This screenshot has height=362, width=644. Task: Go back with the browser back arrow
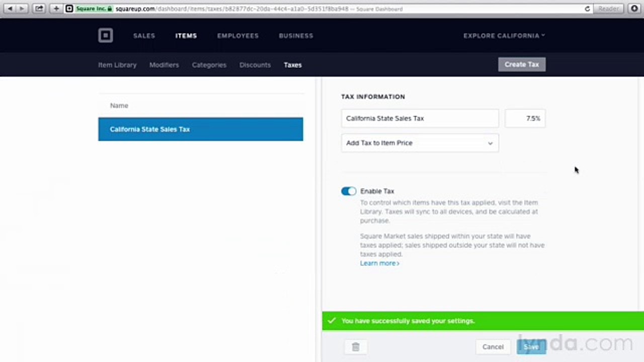click(x=10, y=9)
